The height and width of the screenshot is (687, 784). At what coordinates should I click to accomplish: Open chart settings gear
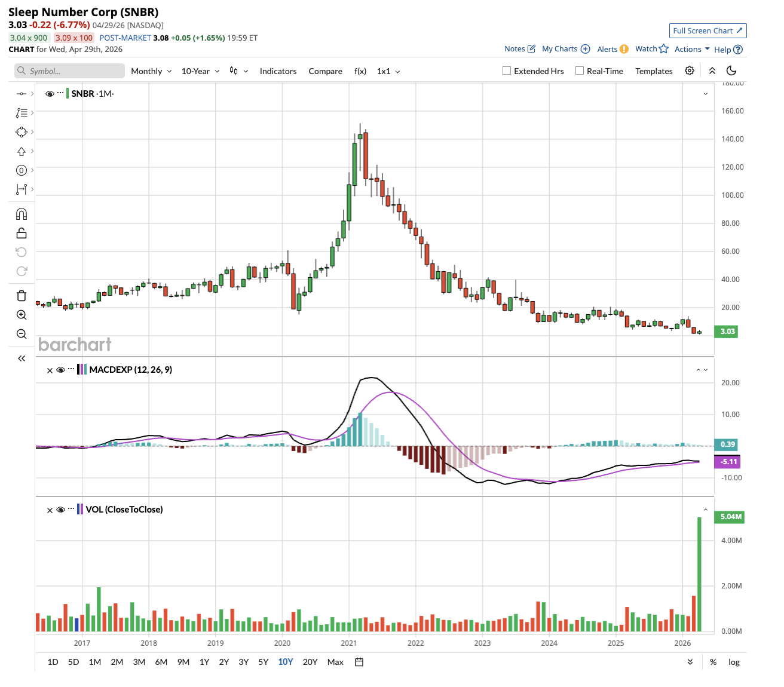pyautogui.click(x=690, y=70)
